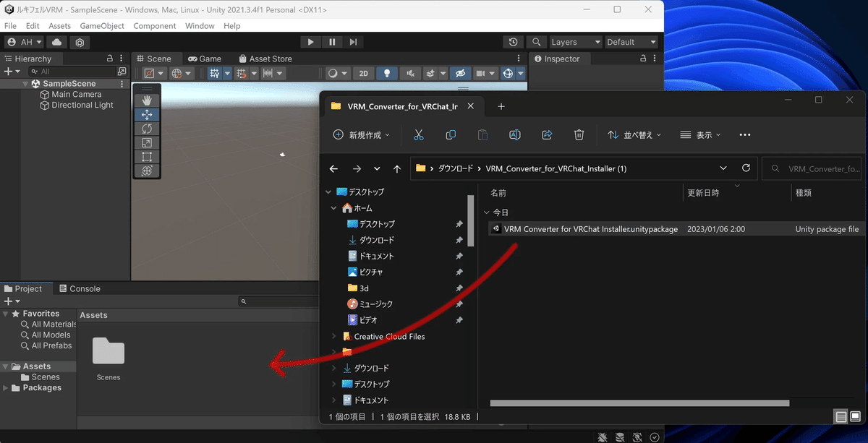The image size is (868, 443).
Task: Collapse the Favorites group in Project
Action: click(7, 314)
